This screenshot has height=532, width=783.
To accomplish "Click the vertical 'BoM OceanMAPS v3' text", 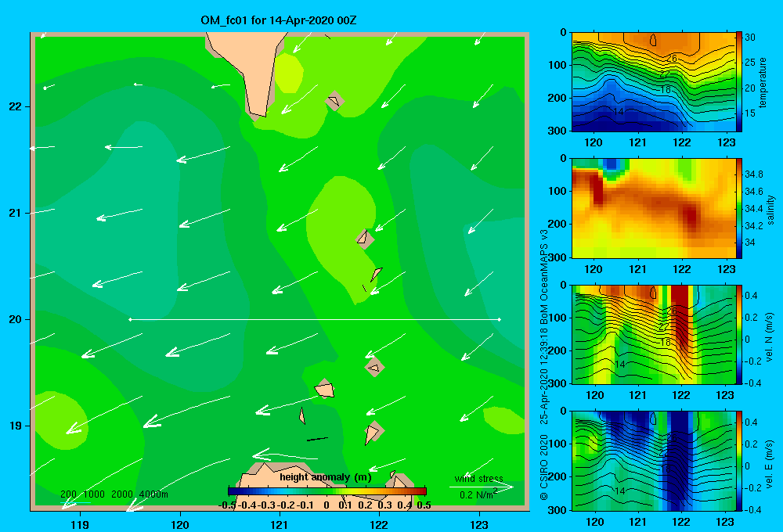I will coord(544,279).
